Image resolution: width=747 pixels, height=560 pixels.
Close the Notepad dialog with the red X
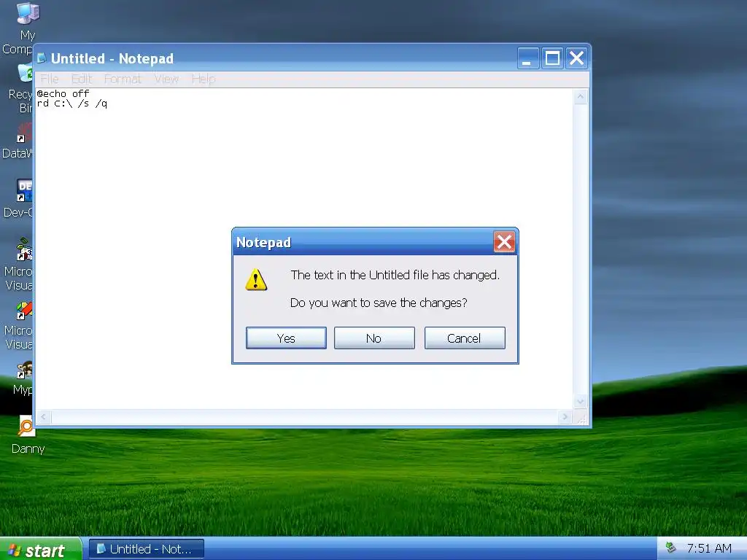coord(504,242)
